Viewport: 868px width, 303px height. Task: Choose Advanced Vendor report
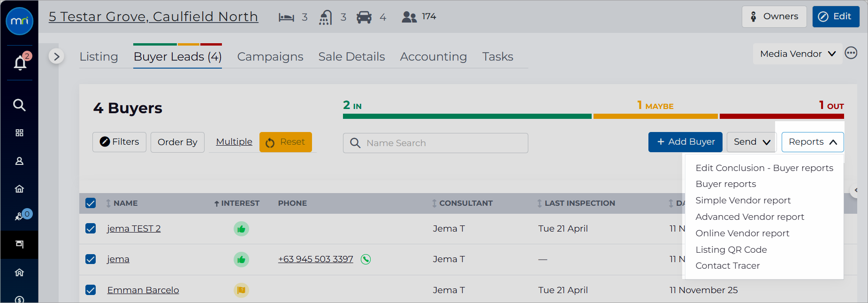coord(750,217)
